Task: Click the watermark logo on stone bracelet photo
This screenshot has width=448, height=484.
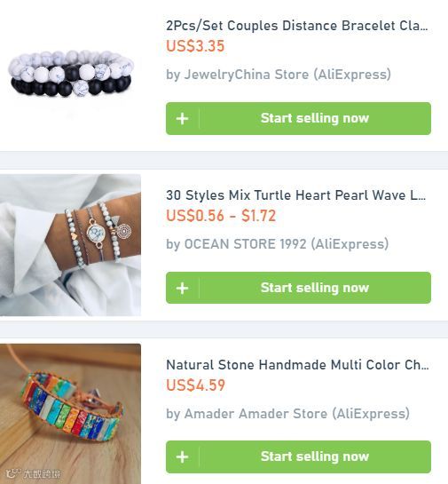Action: point(34,473)
